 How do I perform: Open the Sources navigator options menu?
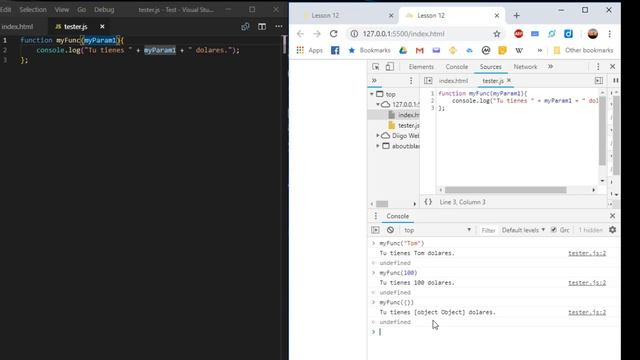coord(411,81)
